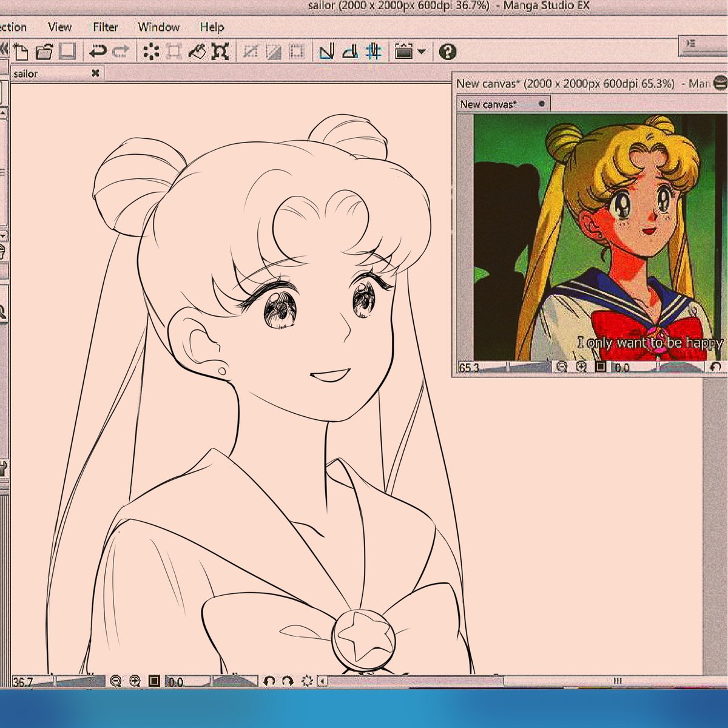Zoom out in New canvas window
This screenshot has height=728, width=728.
(x=562, y=367)
